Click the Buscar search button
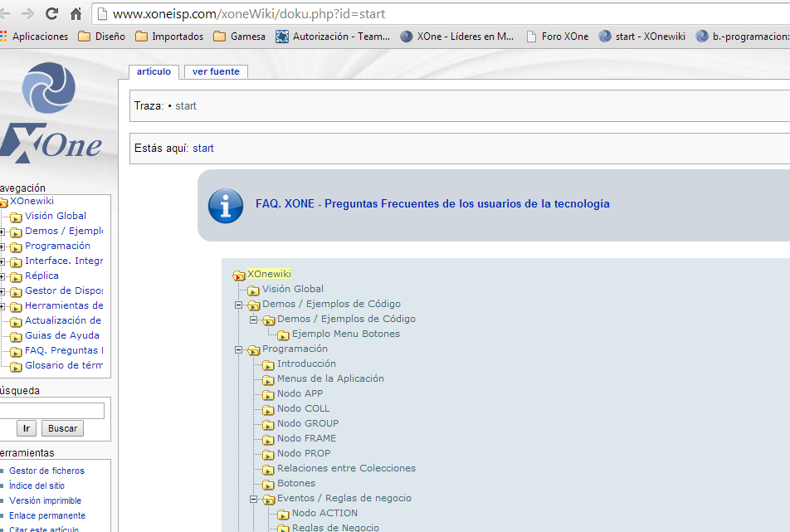This screenshot has width=790, height=532. pos(62,428)
